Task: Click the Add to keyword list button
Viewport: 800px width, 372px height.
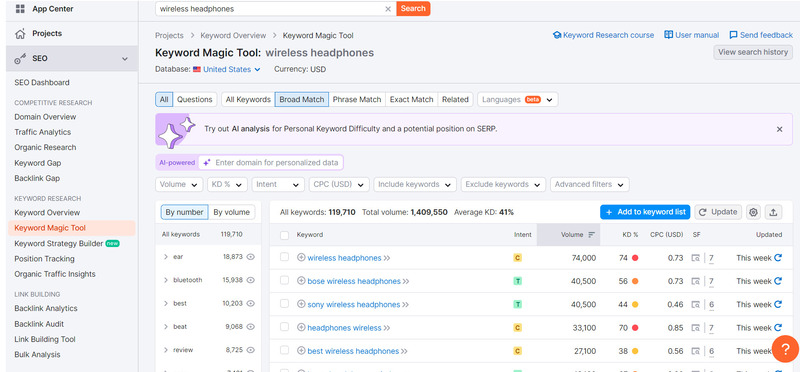Action: pos(645,212)
